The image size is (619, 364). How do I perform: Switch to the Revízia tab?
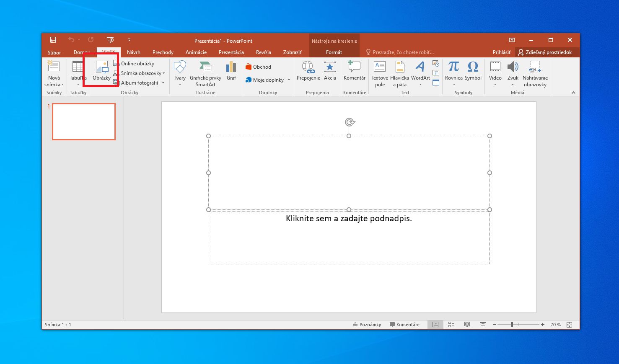264,52
